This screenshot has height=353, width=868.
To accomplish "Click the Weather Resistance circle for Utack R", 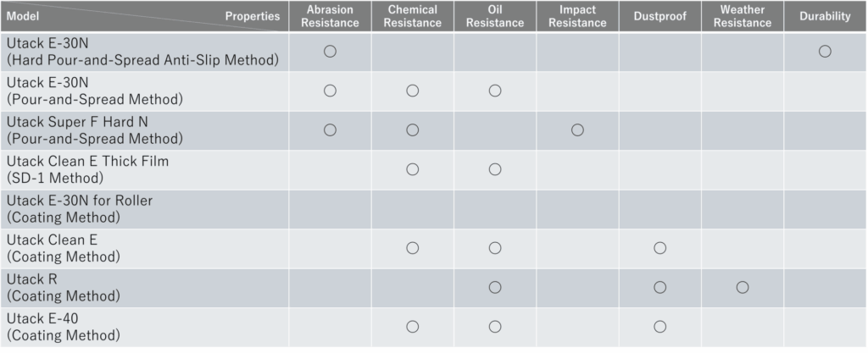I will [x=742, y=288].
